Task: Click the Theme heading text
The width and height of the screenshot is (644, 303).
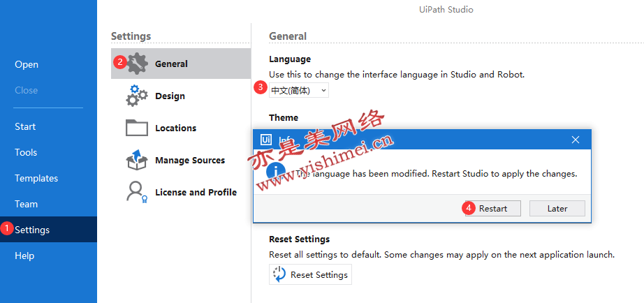Action: (x=284, y=117)
